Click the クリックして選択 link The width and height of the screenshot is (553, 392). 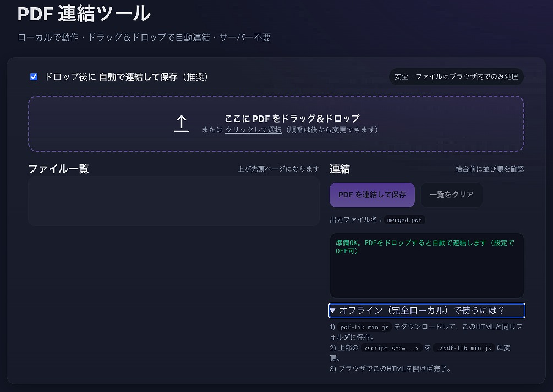[x=253, y=130]
